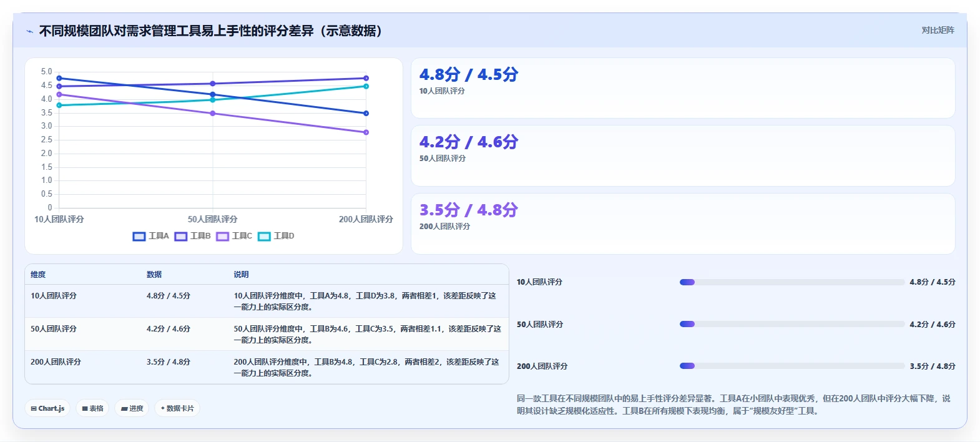Click the summary paragraph about 规模友好型 tools
980x442 pixels.
click(x=734, y=405)
